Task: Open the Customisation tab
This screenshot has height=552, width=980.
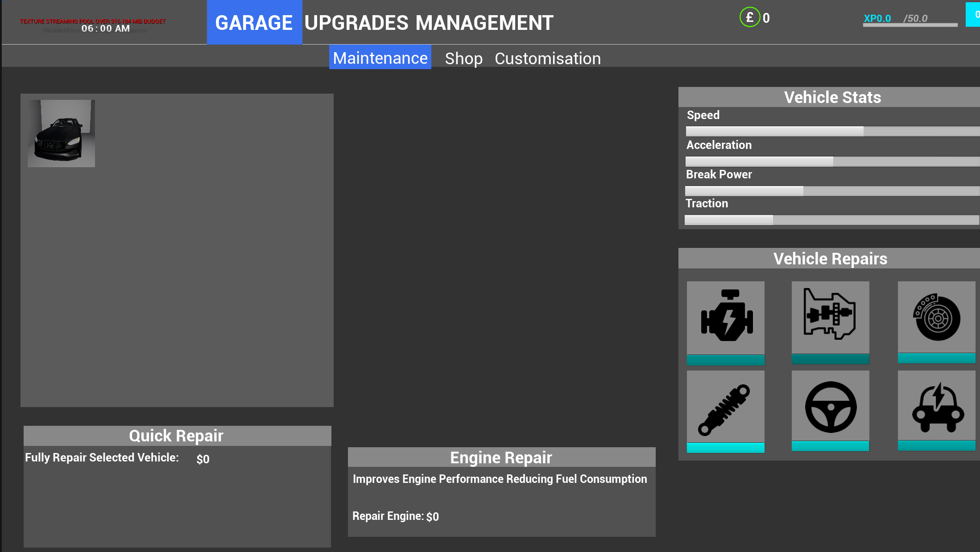Action: click(x=547, y=58)
